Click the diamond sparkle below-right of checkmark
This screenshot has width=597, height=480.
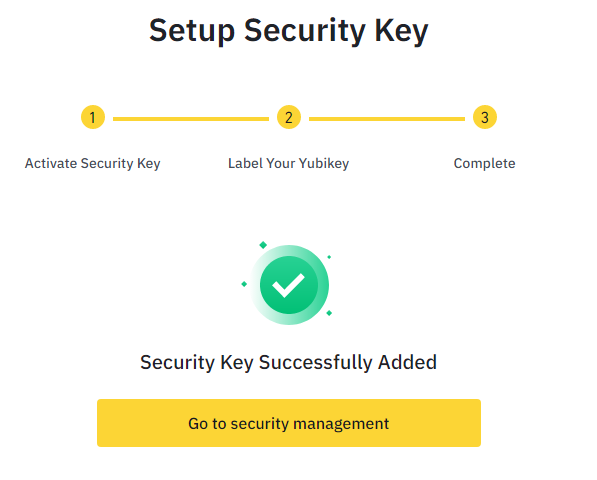point(329,313)
